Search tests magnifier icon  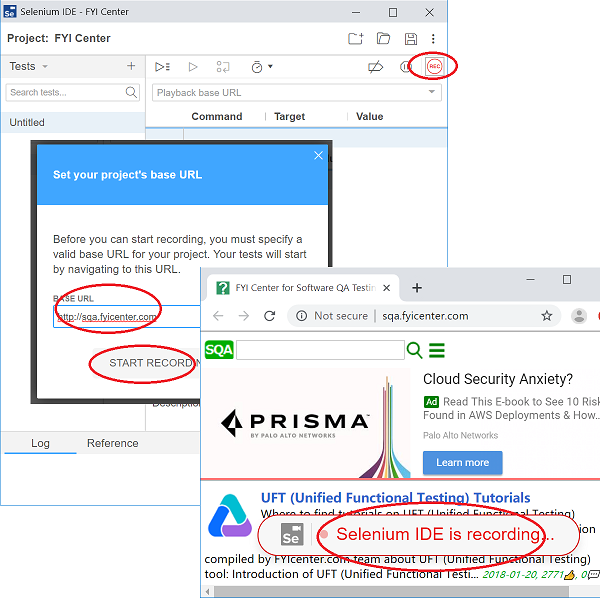coord(131,92)
